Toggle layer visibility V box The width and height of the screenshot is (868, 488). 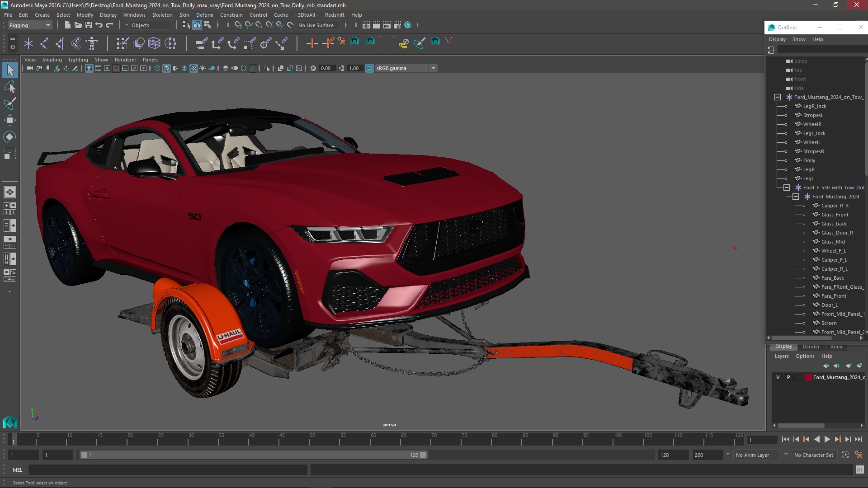(x=778, y=377)
